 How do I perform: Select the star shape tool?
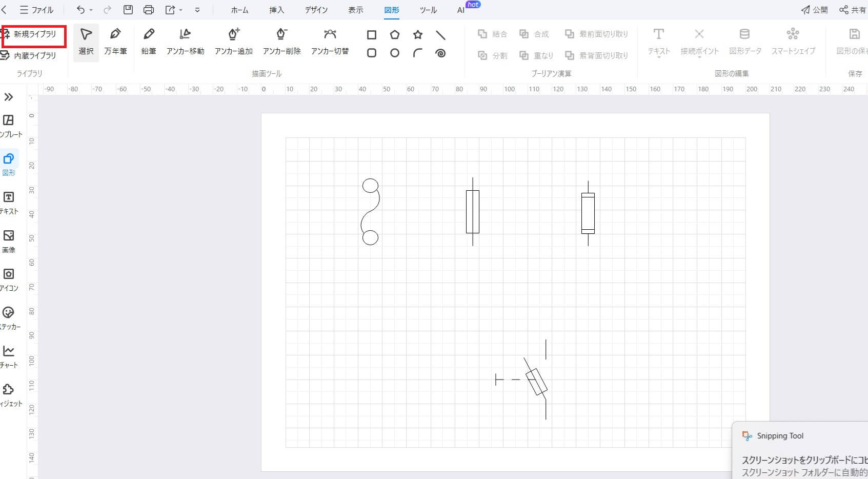(x=418, y=35)
